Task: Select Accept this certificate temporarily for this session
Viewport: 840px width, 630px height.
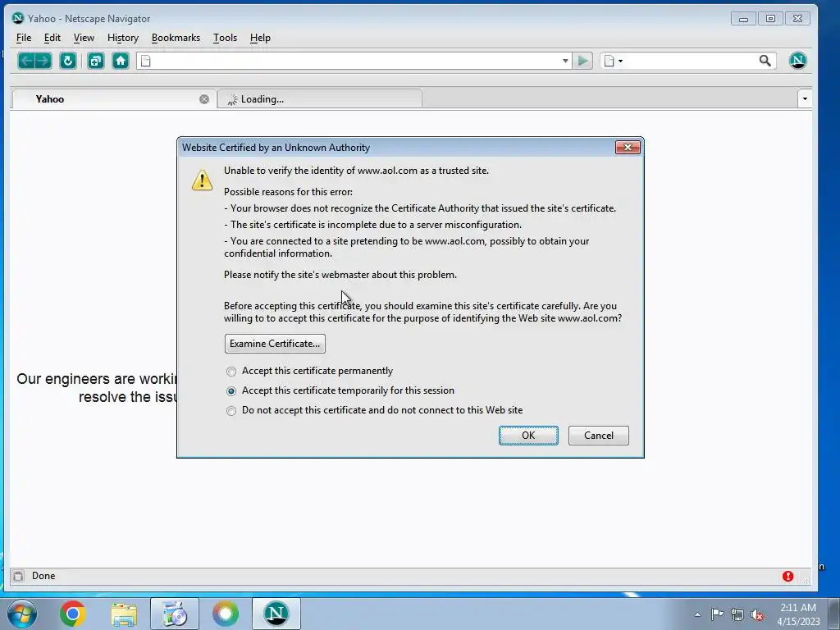Action: pos(231,391)
